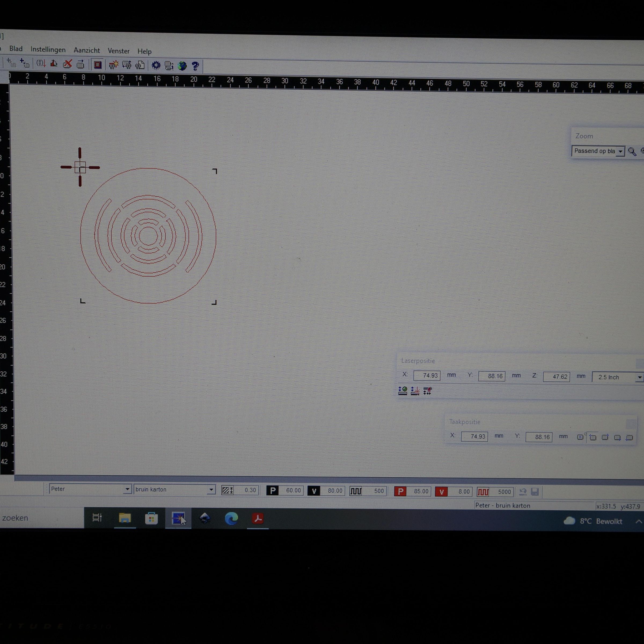Click the red P power value 85.00
The width and height of the screenshot is (644, 644).
(x=419, y=491)
